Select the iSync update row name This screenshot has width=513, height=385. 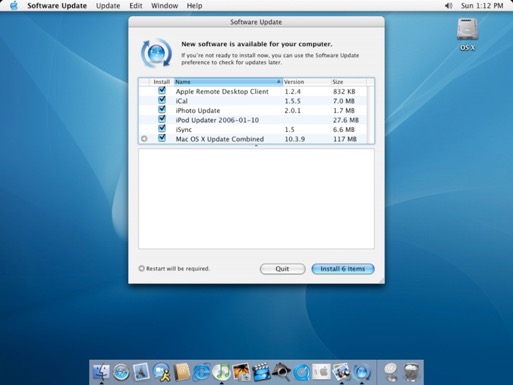pos(184,129)
